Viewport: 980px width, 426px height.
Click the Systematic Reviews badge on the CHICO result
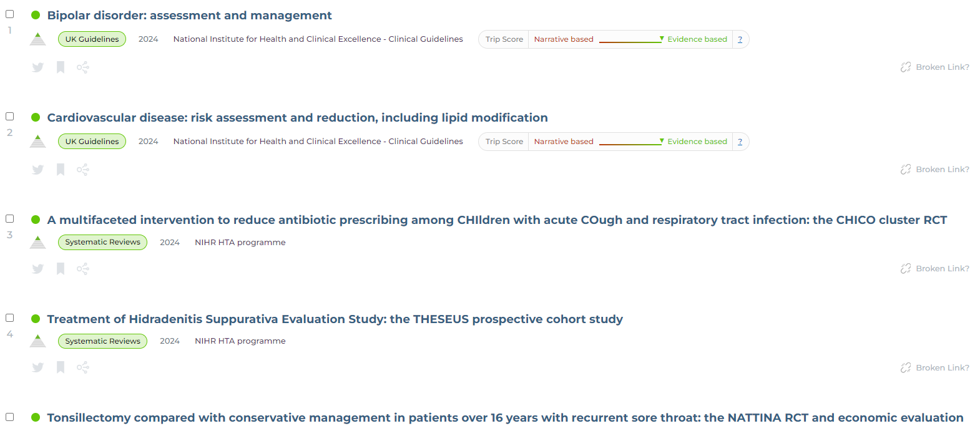coord(102,242)
